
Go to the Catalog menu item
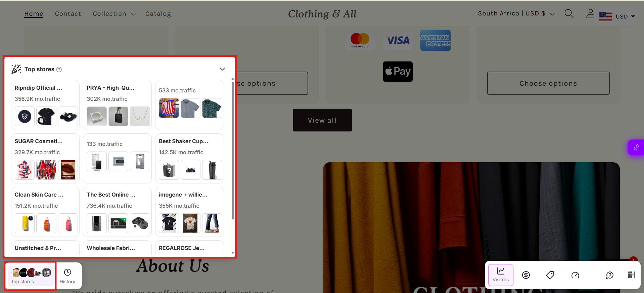[158, 14]
